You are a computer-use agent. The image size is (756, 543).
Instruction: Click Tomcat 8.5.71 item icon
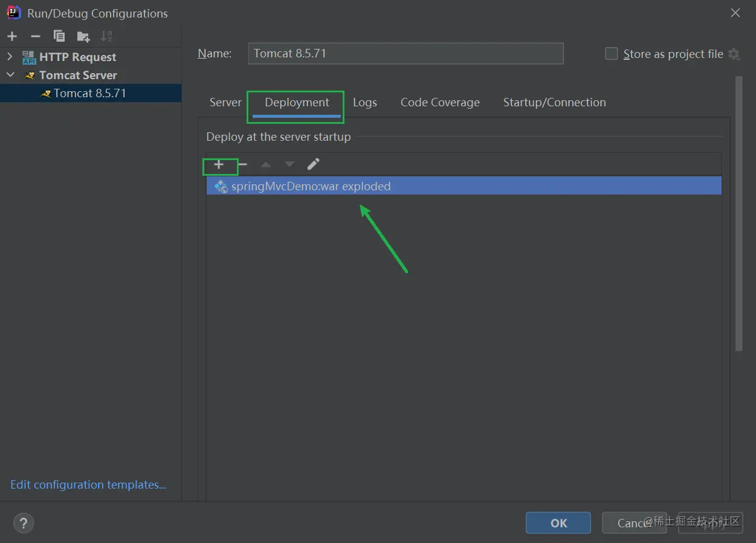(45, 94)
